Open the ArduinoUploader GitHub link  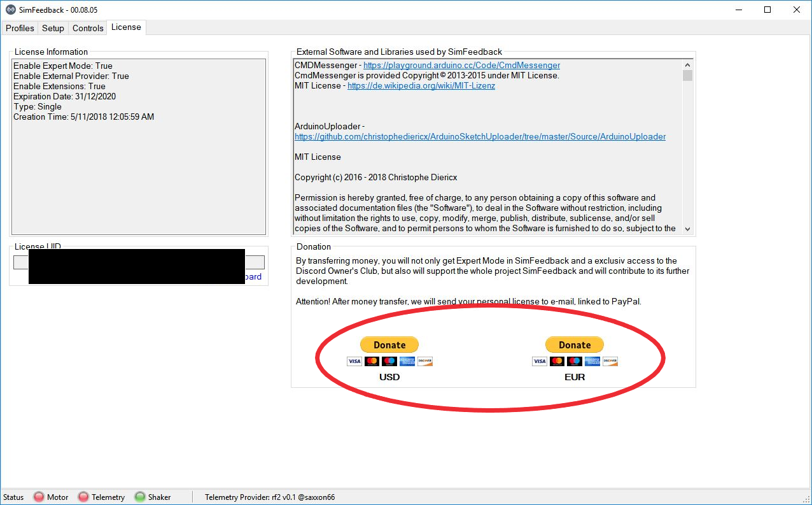tap(480, 137)
